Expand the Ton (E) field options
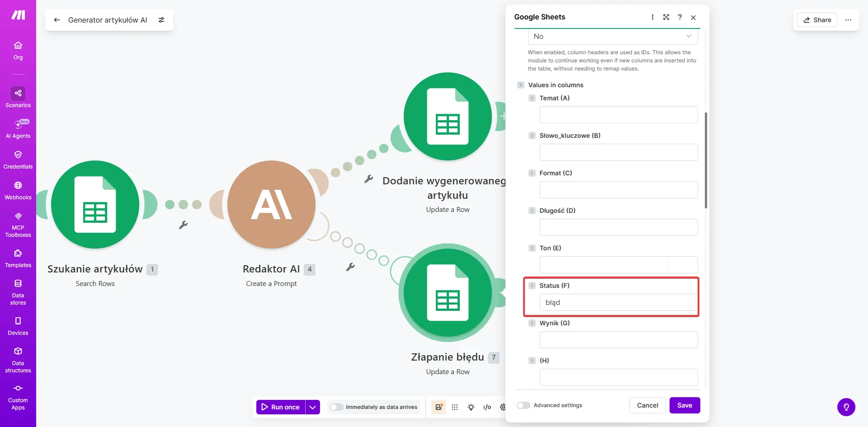Viewport: 868px width, 427px height. 532,248
